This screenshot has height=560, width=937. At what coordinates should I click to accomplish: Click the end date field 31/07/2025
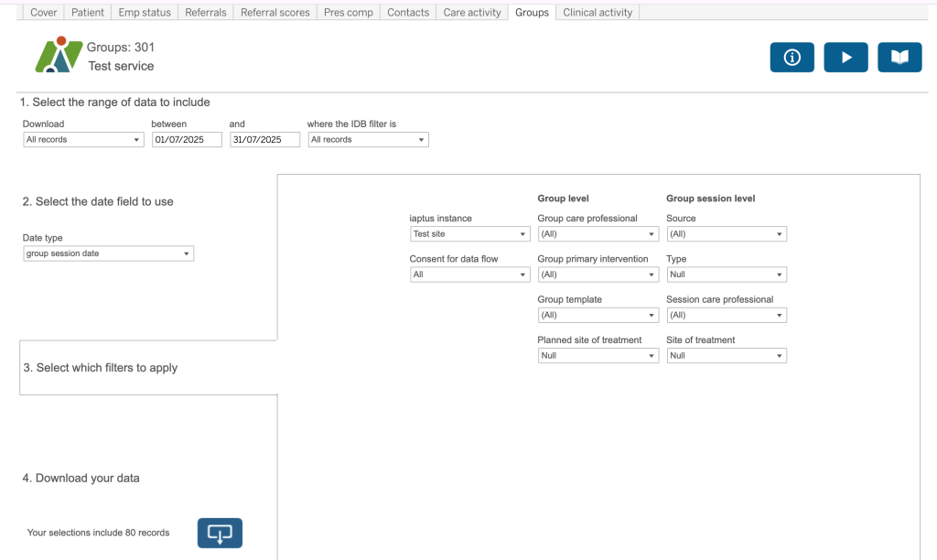coord(264,140)
